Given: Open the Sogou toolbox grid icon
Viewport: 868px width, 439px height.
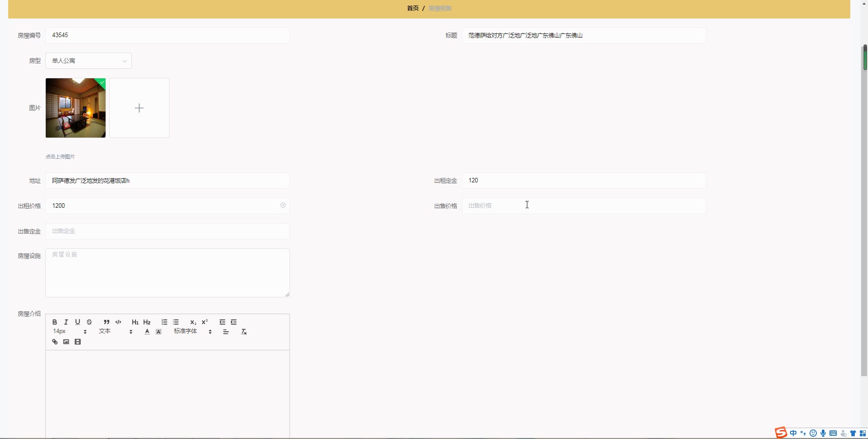Looking at the screenshot, I should pos(863,433).
